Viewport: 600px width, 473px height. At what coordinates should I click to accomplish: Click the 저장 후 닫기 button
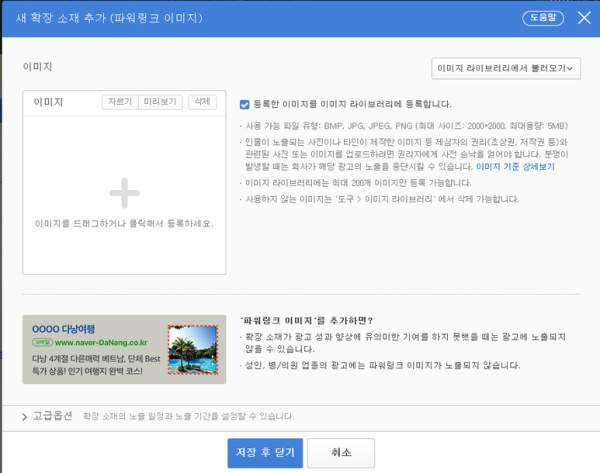(x=265, y=453)
